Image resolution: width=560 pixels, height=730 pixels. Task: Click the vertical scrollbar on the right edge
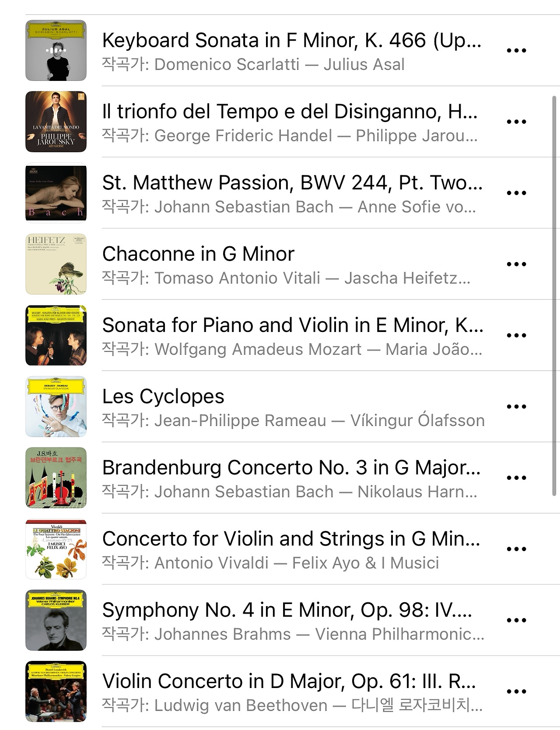tap(554, 296)
